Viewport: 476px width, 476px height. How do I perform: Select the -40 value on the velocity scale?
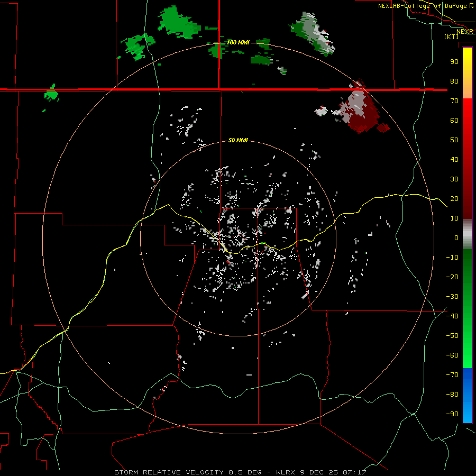click(452, 316)
